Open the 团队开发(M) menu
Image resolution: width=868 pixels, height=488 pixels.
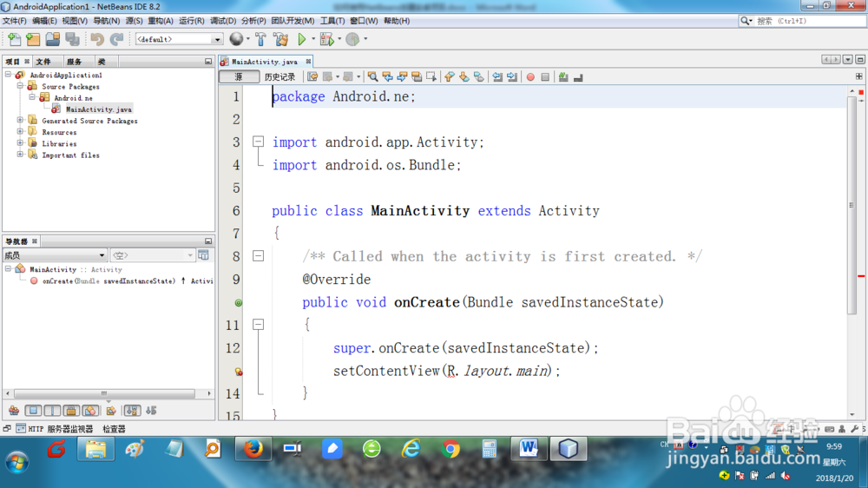click(293, 21)
